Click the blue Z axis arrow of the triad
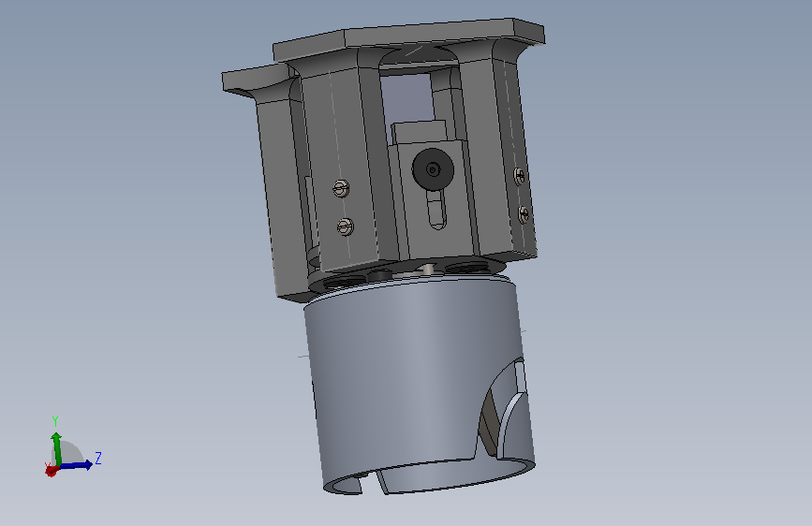The height and width of the screenshot is (526, 812). (x=77, y=465)
